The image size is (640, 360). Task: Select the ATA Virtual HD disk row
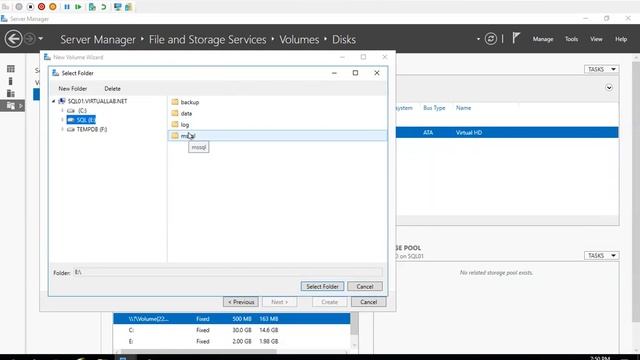507,132
